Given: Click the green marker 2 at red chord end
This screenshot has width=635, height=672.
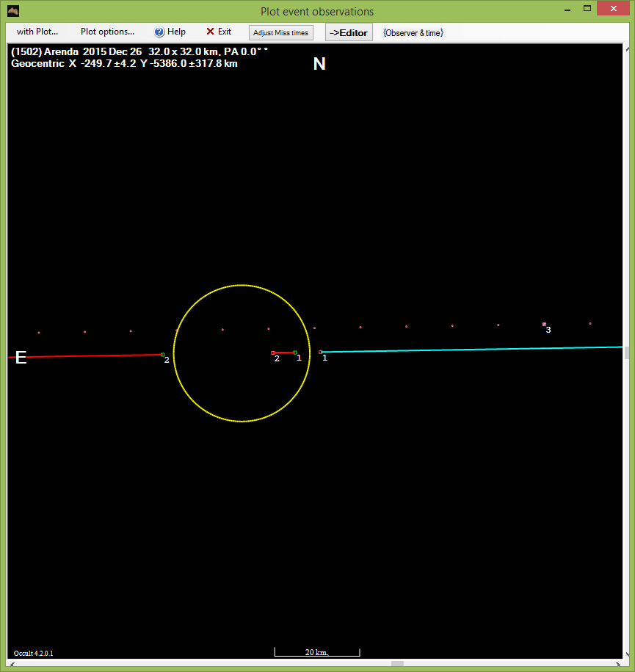Looking at the screenshot, I should click(162, 355).
